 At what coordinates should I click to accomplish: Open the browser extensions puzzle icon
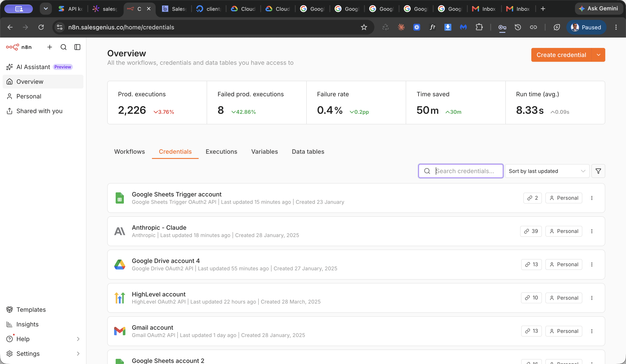click(479, 27)
